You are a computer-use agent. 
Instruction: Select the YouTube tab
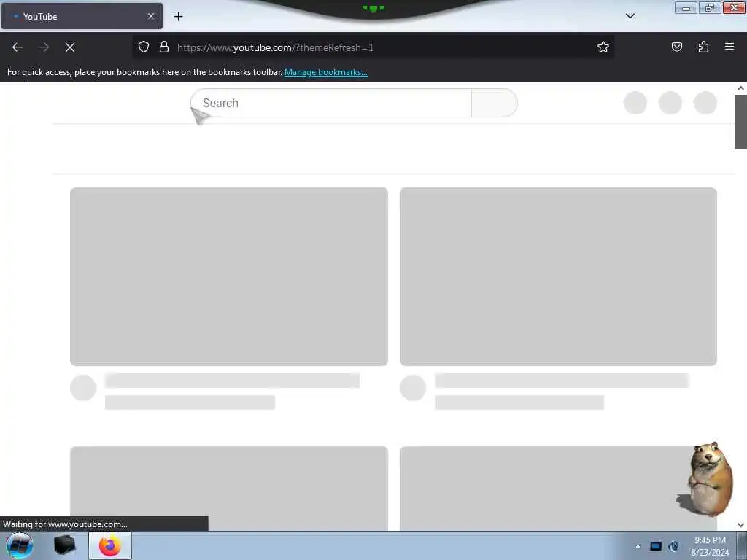point(82,16)
